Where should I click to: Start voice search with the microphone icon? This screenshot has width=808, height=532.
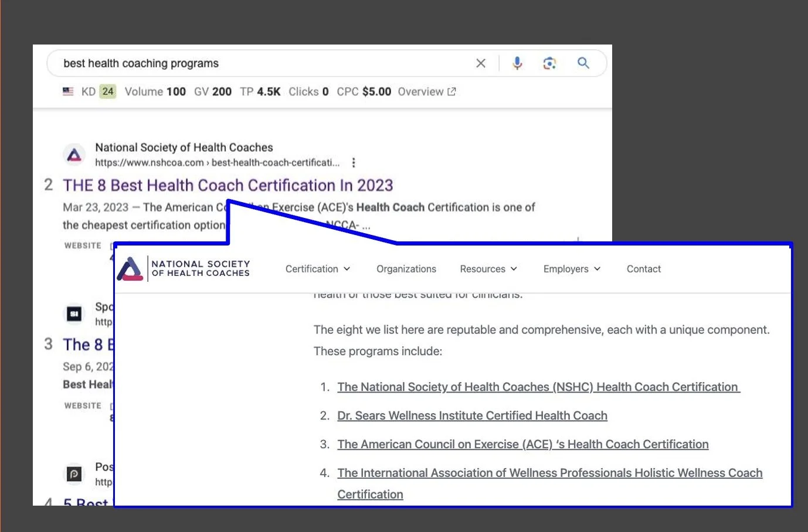pyautogui.click(x=517, y=63)
